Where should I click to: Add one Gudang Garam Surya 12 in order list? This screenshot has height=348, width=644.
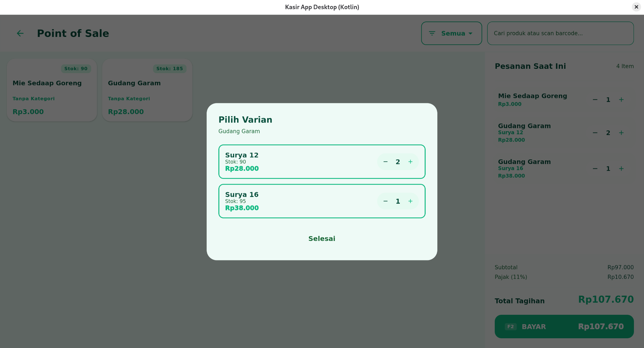(x=621, y=133)
